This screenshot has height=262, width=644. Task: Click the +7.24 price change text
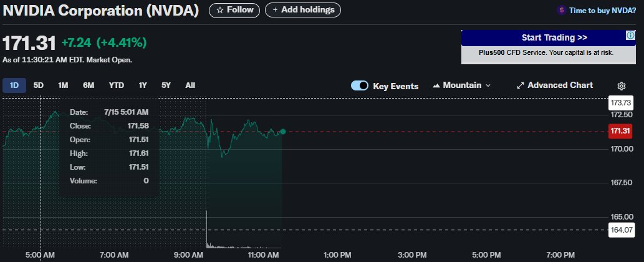coord(77,42)
